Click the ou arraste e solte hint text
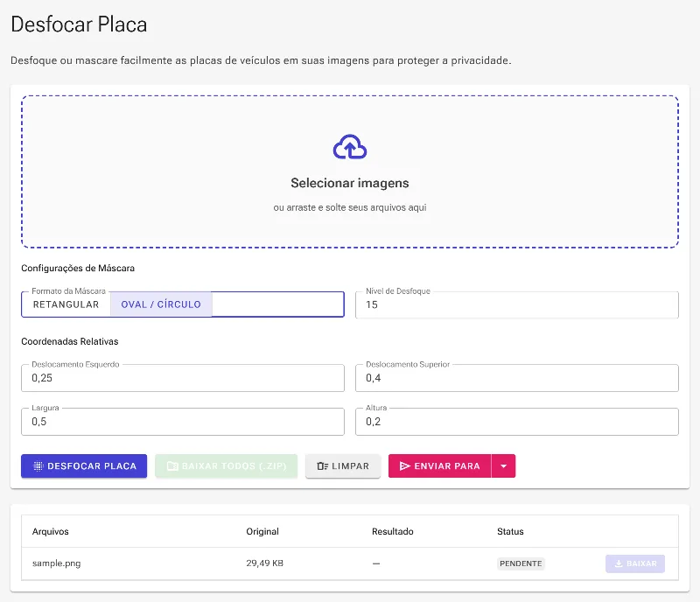The width and height of the screenshot is (700, 602). click(350, 207)
